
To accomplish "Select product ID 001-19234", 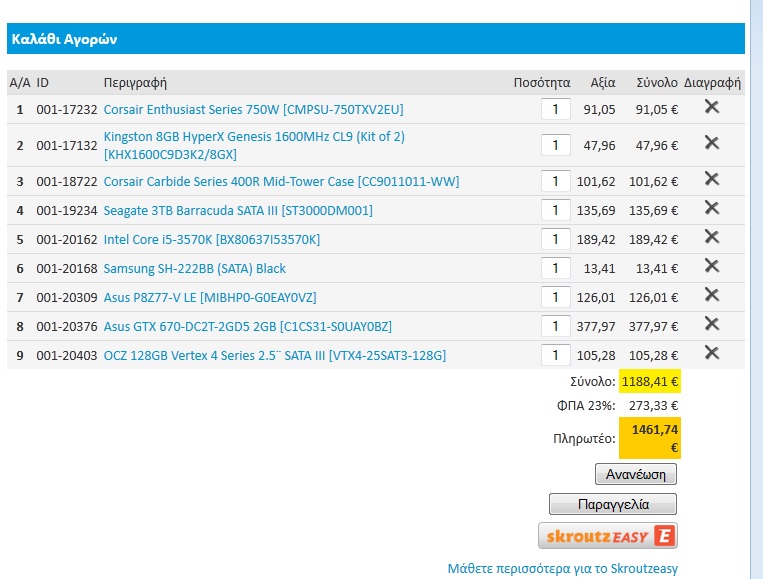I will coord(67,211).
